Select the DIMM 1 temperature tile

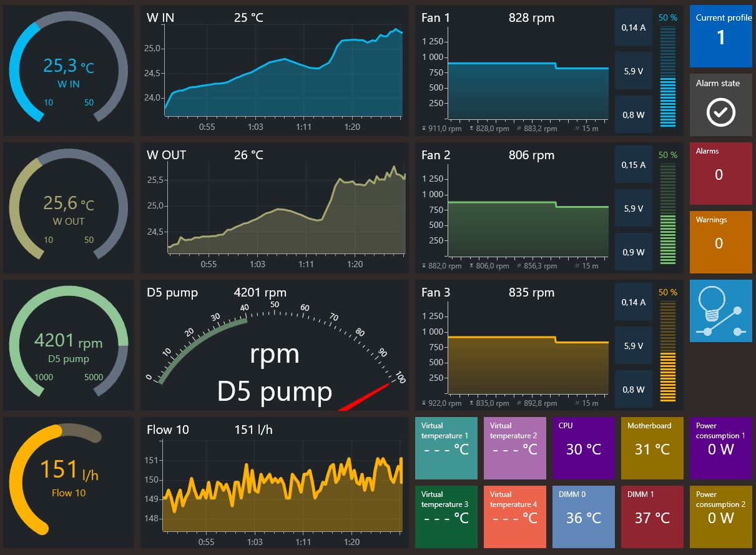pyautogui.click(x=652, y=517)
